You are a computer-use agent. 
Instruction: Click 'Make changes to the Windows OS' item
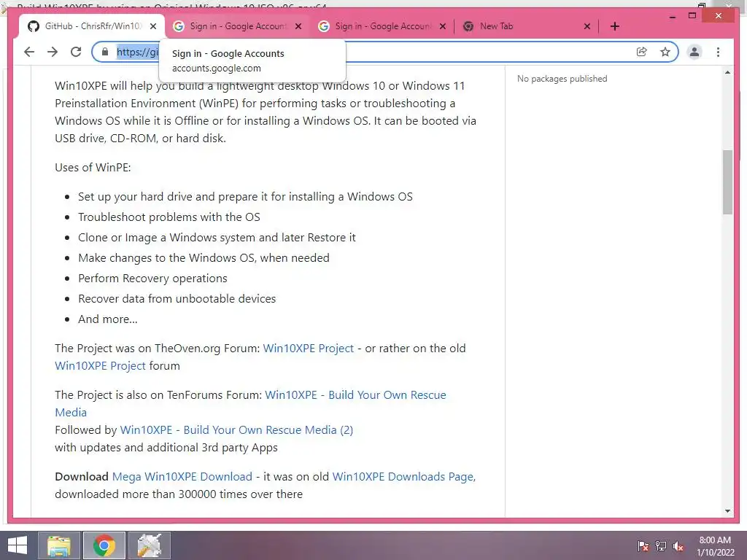(204, 257)
